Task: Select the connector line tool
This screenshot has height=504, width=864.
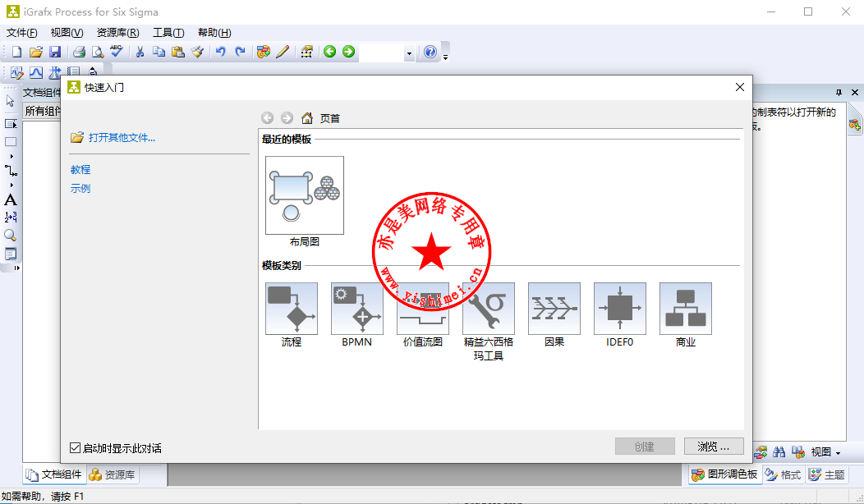Action: 11,170
